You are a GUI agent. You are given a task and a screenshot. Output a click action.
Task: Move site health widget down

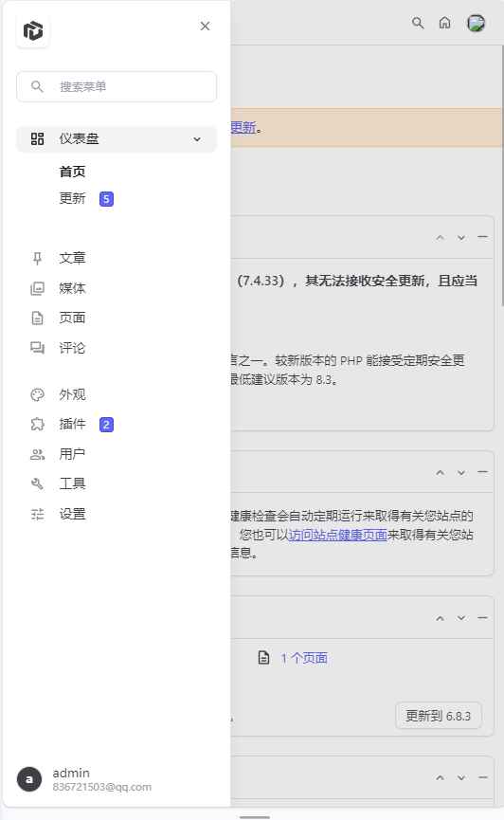tap(461, 472)
